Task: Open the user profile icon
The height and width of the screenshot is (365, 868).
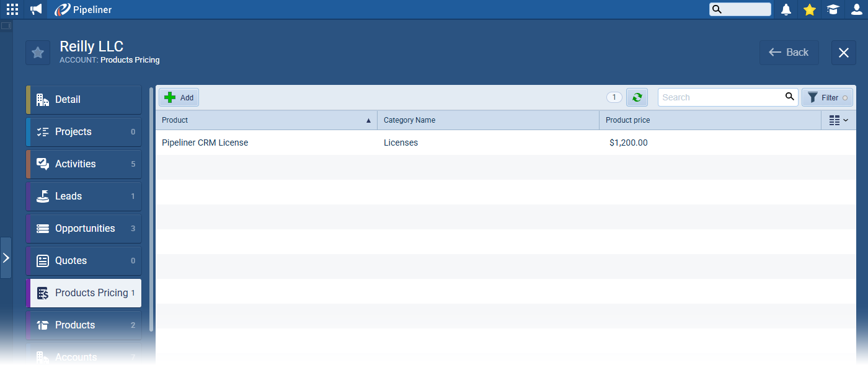Action: (x=856, y=9)
